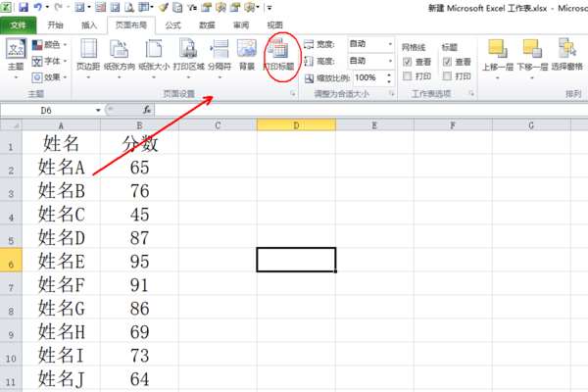Click the Excel application icon in title bar
The image size is (588, 392).
[x=6, y=7]
